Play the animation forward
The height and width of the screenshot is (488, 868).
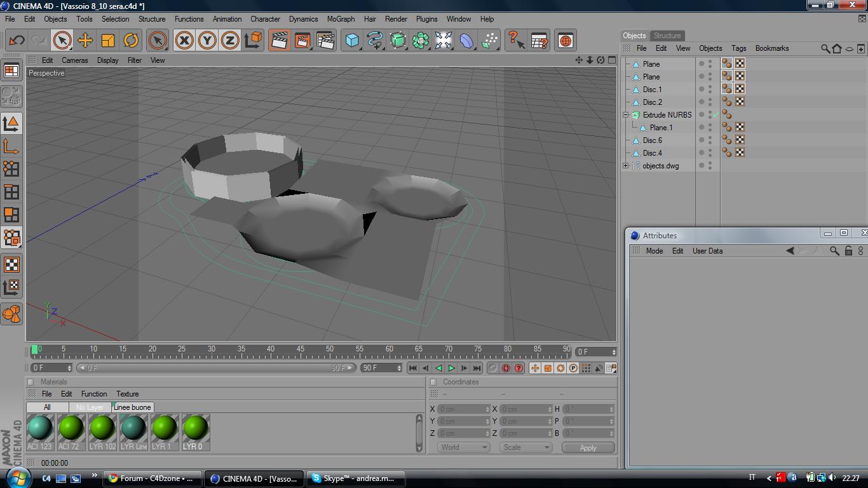[451, 368]
